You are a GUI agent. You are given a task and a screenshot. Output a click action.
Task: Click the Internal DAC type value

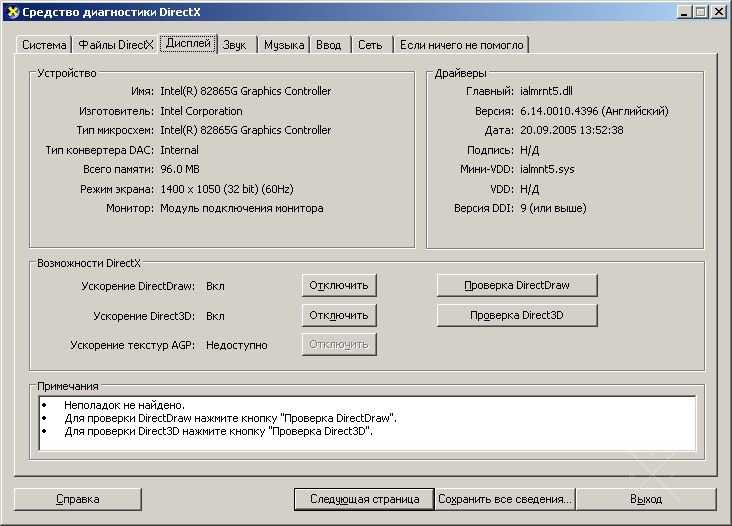coord(179,150)
